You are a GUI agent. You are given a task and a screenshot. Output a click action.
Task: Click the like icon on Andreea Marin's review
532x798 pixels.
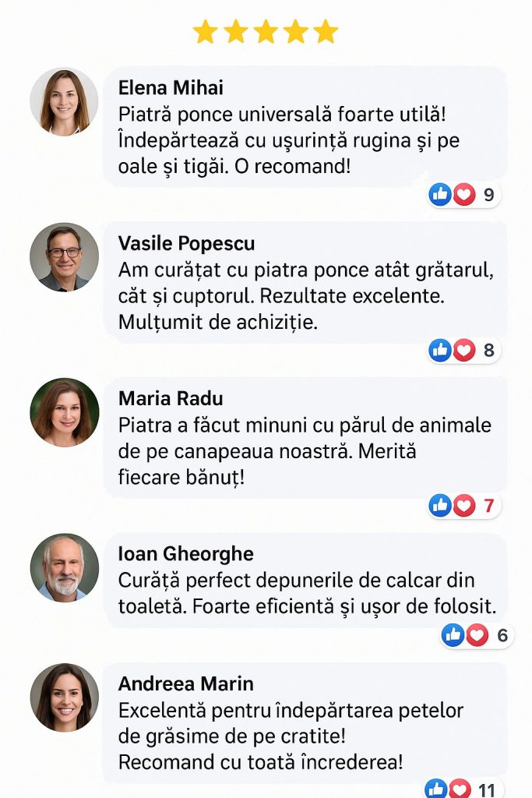coord(437,789)
